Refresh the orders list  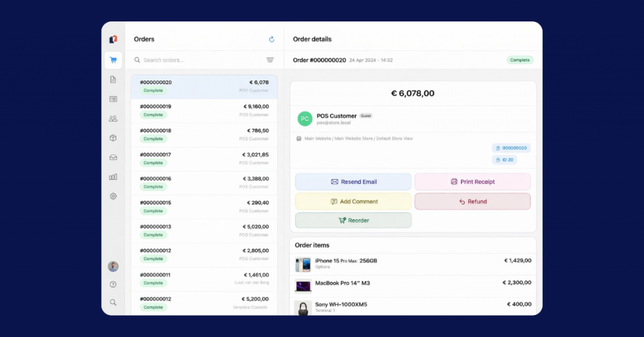click(x=272, y=40)
